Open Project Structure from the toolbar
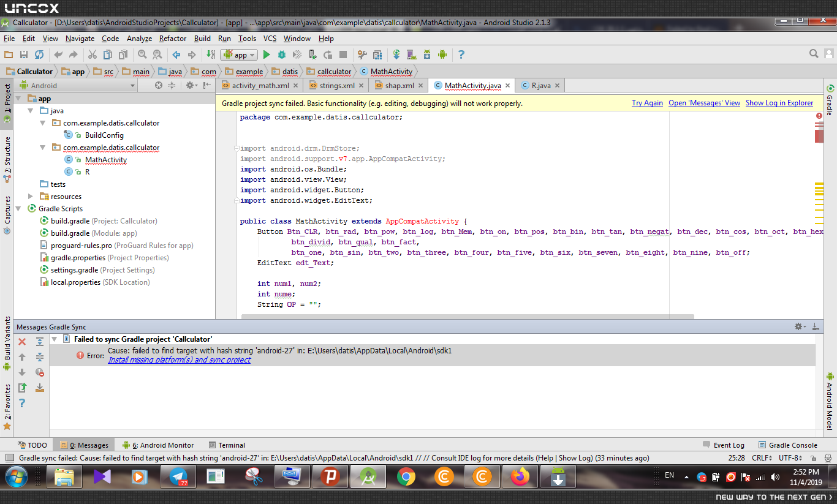837x504 pixels. (x=377, y=55)
